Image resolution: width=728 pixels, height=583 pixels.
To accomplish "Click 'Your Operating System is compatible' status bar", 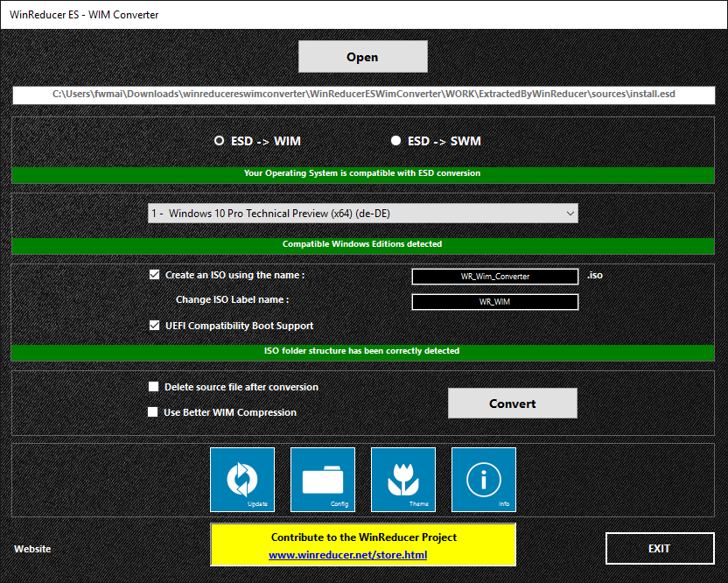I will [x=362, y=173].
